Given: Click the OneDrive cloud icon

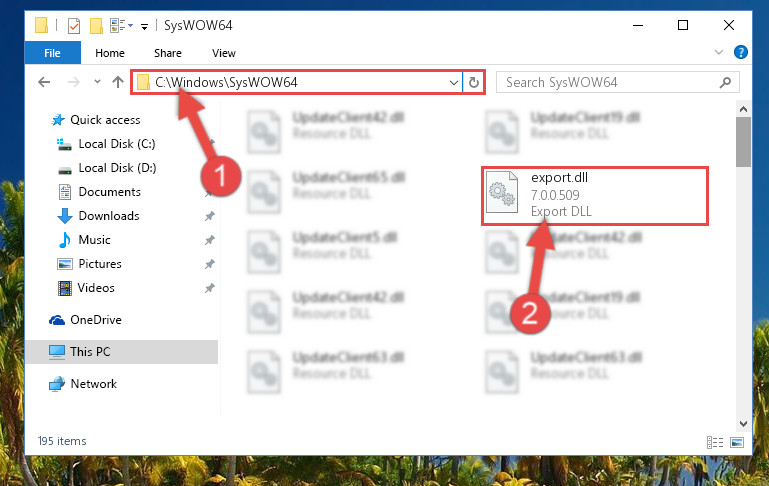Looking at the screenshot, I should 57,321.
